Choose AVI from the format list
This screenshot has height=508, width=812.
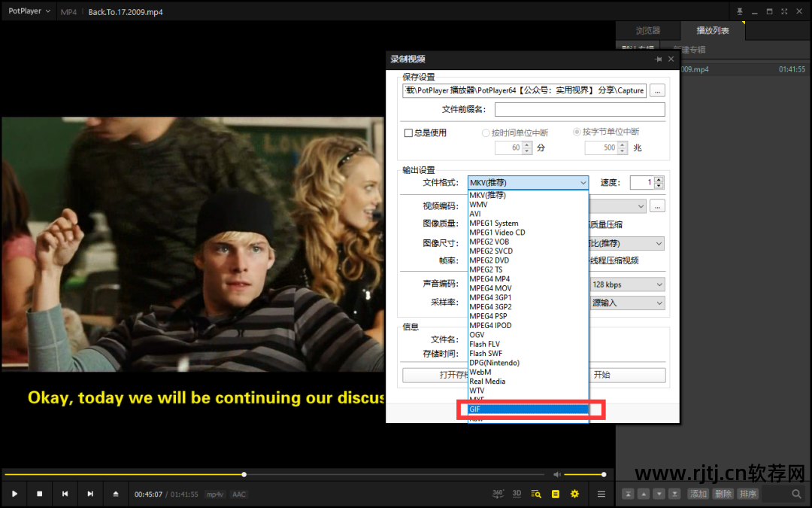click(x=529, y=214)
